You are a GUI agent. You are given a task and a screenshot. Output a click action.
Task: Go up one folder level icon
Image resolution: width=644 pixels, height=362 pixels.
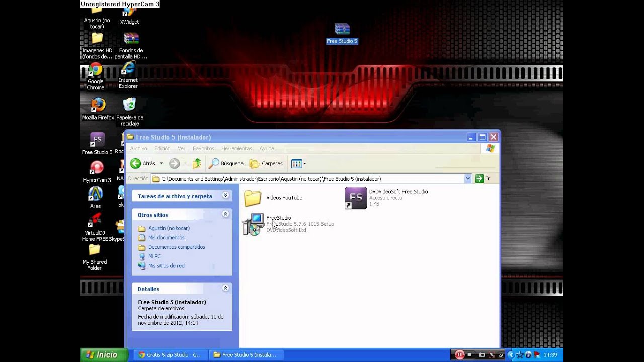click(197, 163)
